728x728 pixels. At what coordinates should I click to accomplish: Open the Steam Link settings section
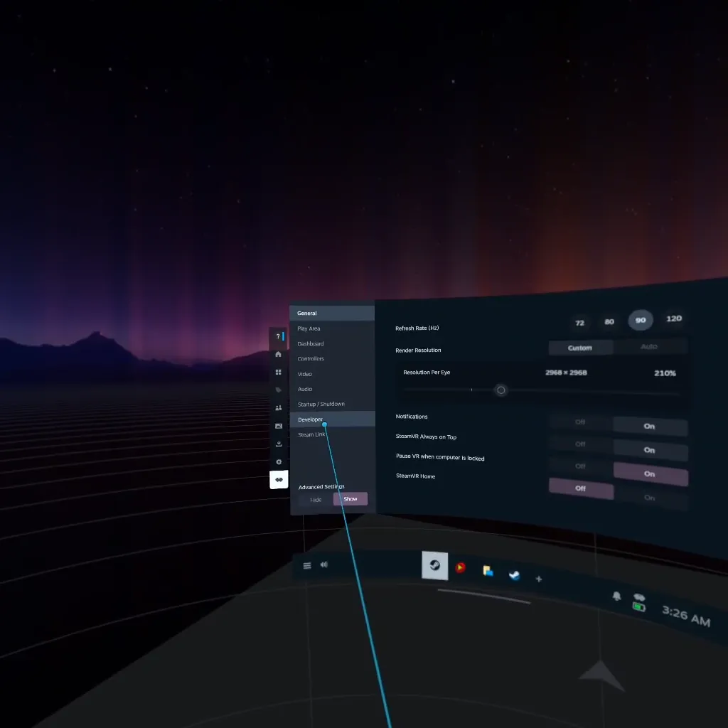click(311, 434)
